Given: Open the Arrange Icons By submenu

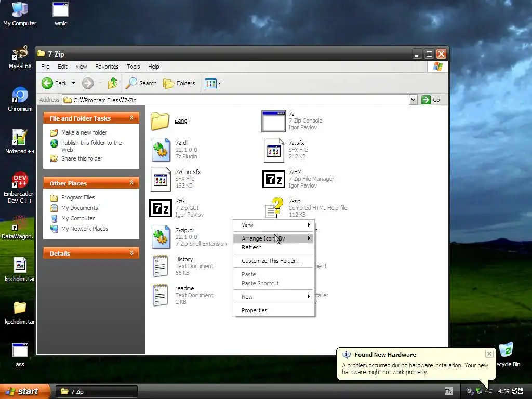Looking at the screenshot, I should pyautogui.click(x=273, y=238).
